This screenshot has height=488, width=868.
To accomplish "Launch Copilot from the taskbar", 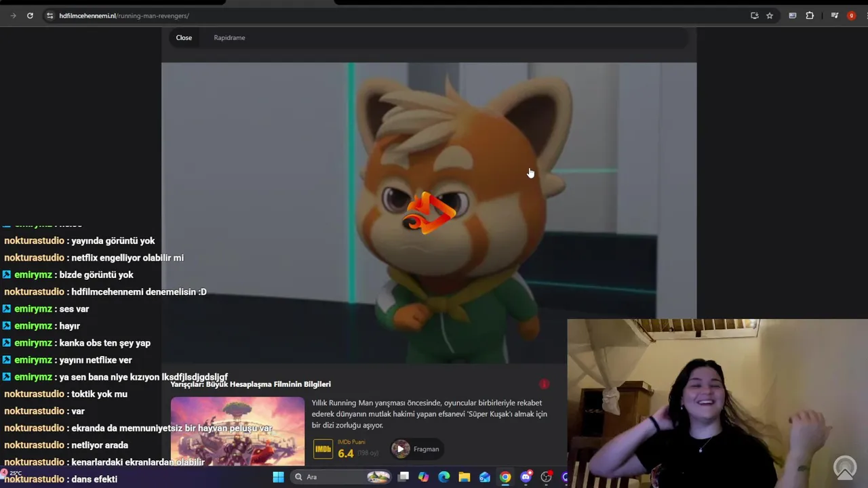I will click(x=423, y=477).
